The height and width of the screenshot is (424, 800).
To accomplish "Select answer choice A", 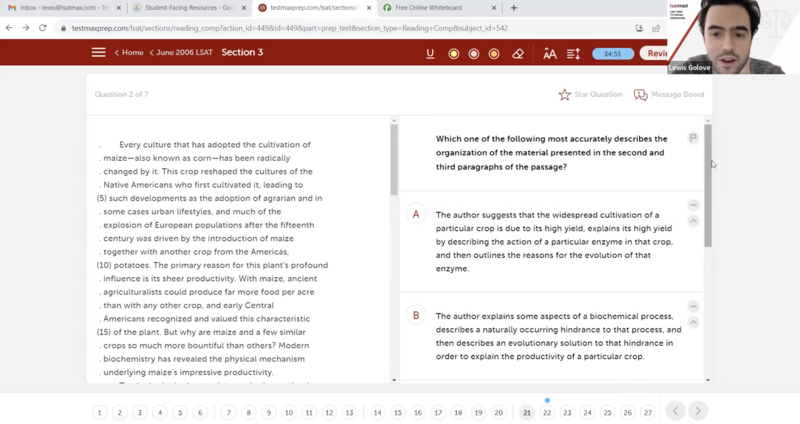I will 416,215.
